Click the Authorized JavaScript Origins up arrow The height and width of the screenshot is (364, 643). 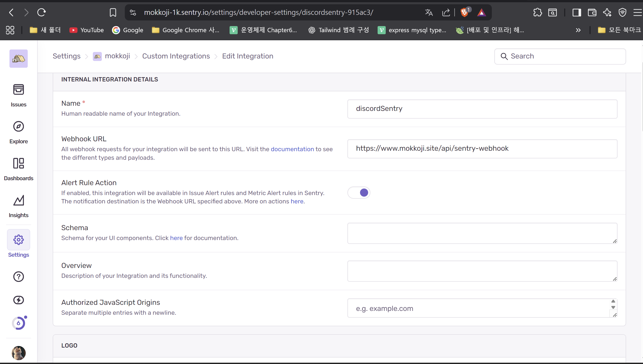pos(613,301)
